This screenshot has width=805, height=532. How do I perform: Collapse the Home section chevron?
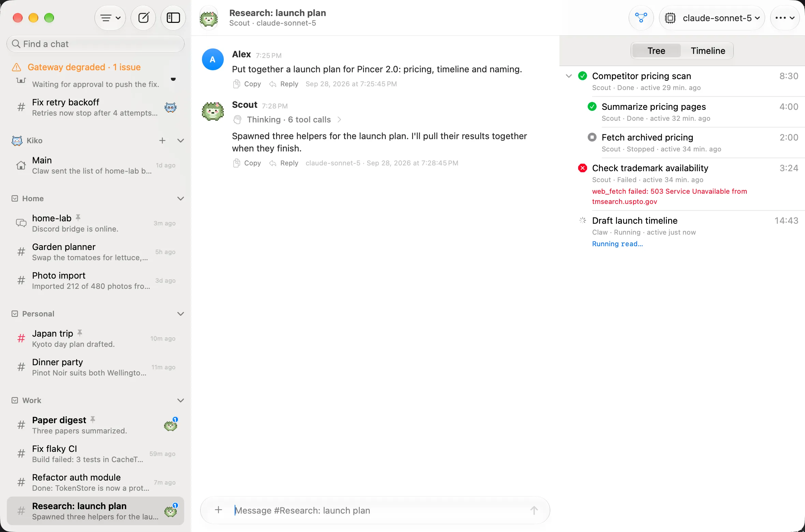181,198
